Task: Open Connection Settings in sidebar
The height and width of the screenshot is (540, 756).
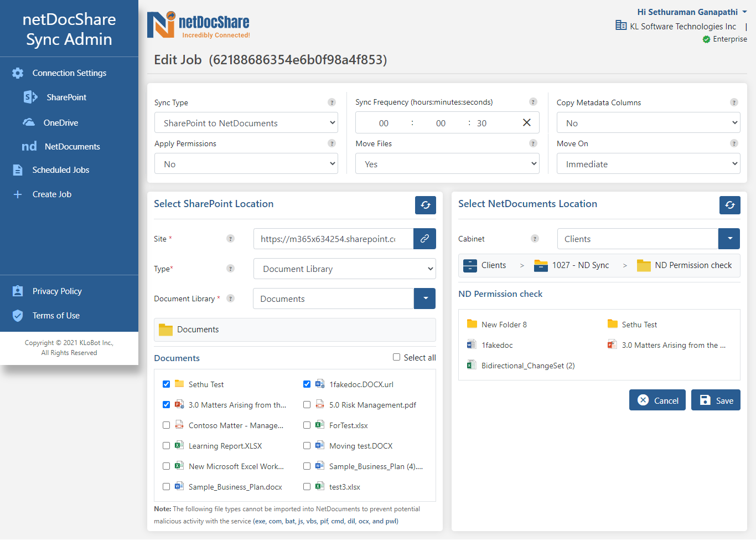Action: pos(69,73)
